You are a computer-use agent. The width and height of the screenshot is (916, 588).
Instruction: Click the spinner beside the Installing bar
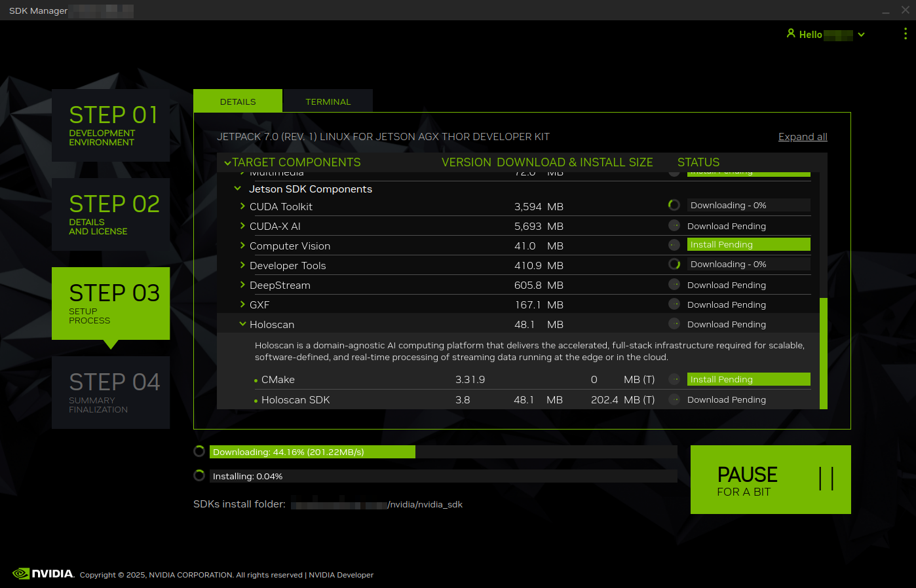click(x=199, y=475)
